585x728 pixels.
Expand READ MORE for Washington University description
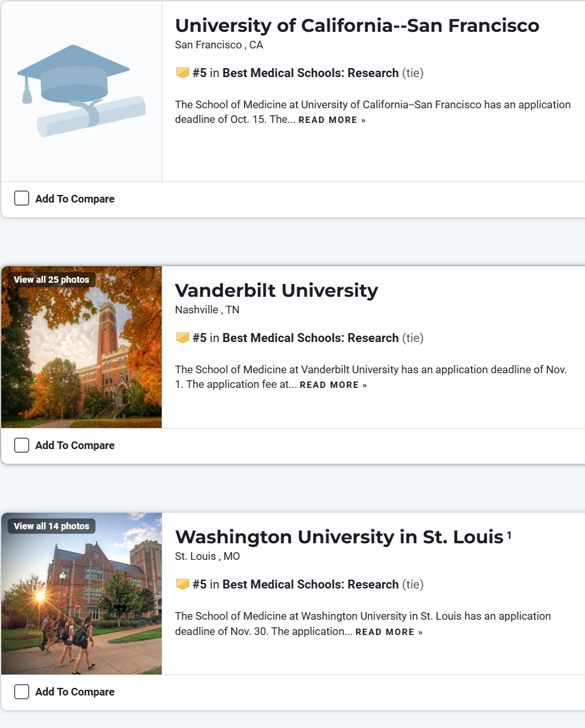[388, 632]
